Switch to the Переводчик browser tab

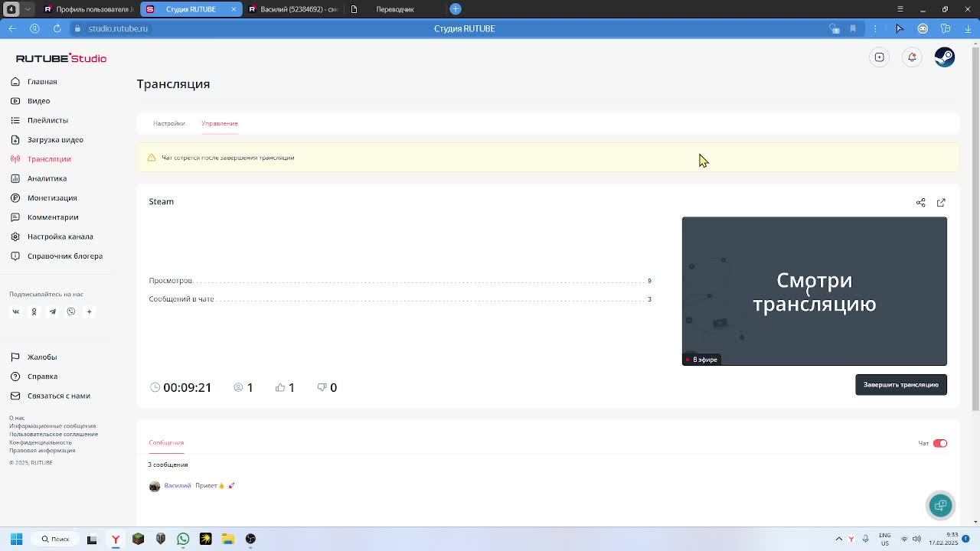[394, 9]
